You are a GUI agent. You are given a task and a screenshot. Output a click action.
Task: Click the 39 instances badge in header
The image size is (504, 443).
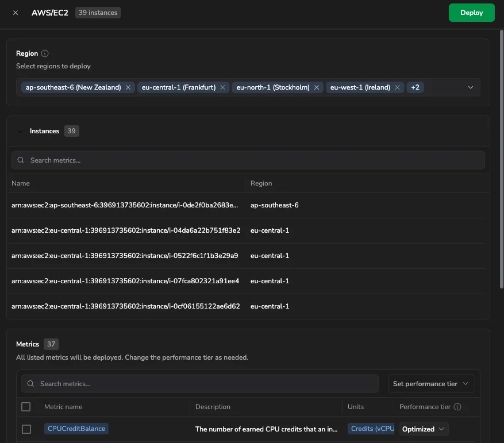point(98,13)
